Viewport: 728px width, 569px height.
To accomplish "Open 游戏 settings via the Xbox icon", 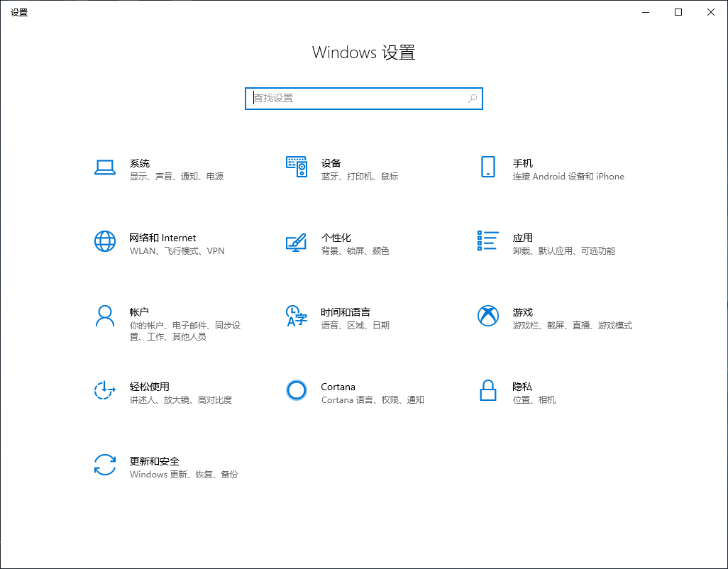I will [x=487, y=316].
